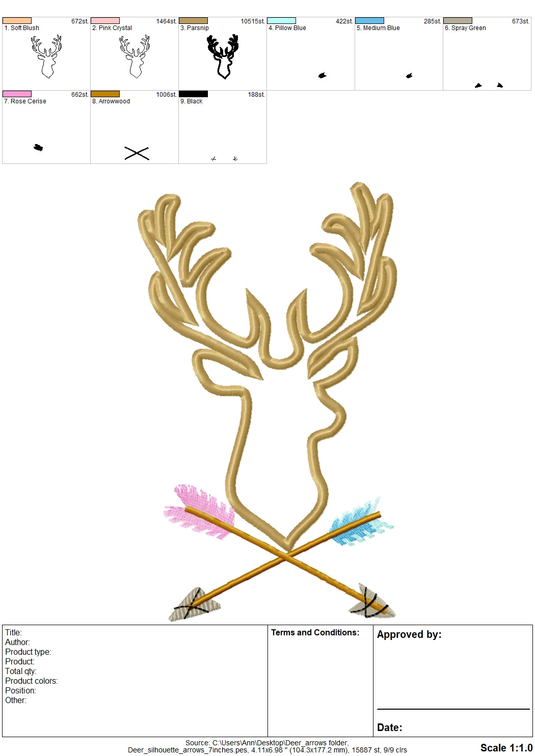This screenshot has width=535, height=756.
Task: Pick the Parsnip color swatch
Action: tap(193, 21)
